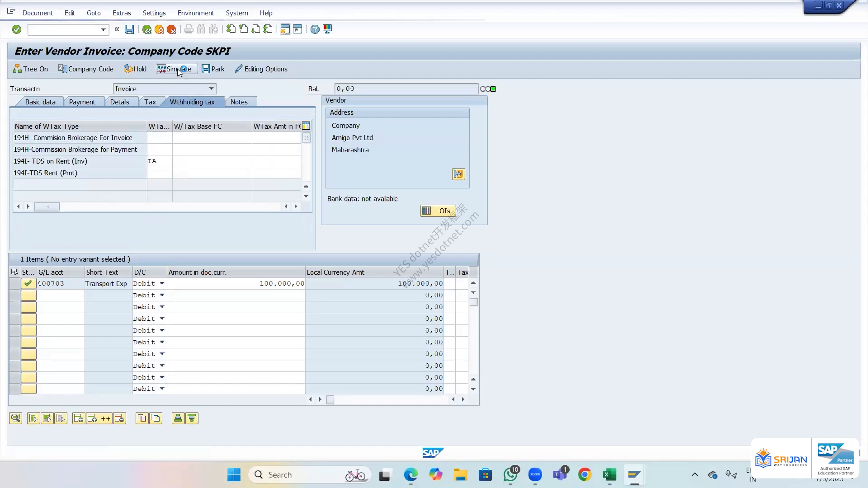This screenshot has width=868, height=488.
Task: Click the select-all icon in items table header
Action: [x=14, y=272]
